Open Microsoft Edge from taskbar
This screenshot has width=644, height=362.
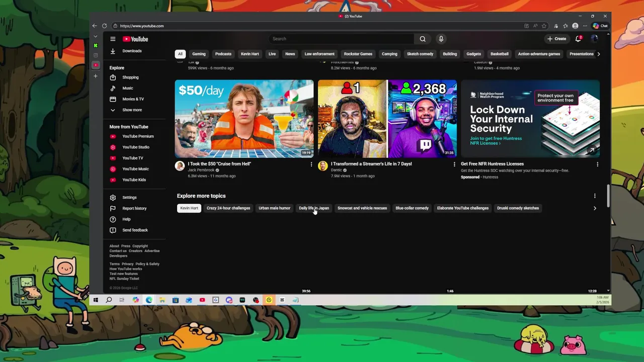pos(149,300)
